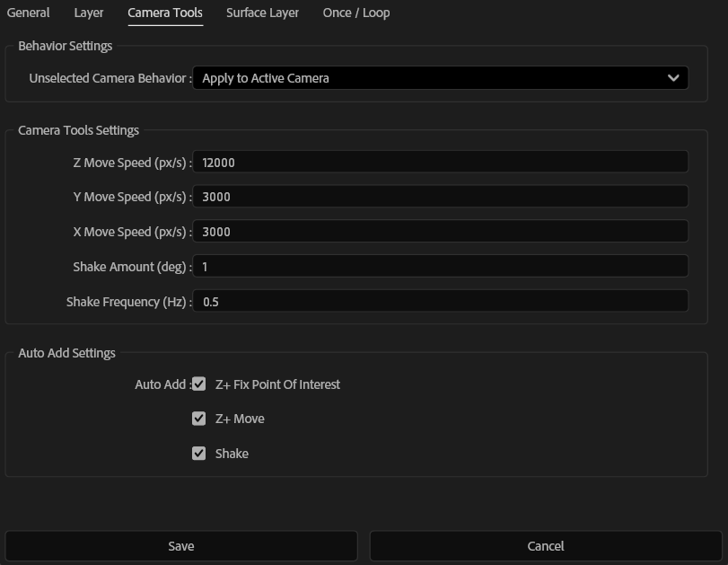Select the Camera Tools tab
The height and width of the screenshot is (565, 728).
[x=164, y=13]
